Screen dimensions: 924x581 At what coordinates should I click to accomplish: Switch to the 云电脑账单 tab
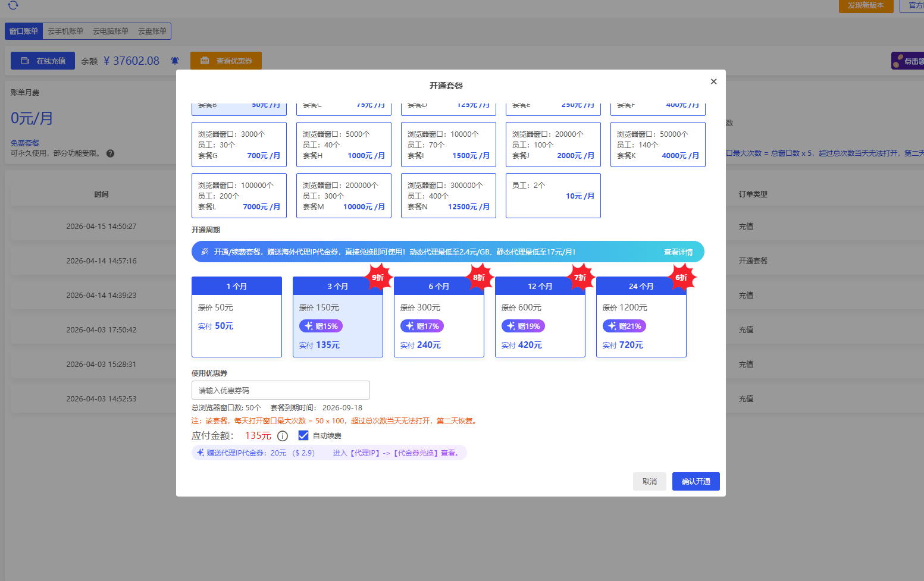[x=111, y=31]
